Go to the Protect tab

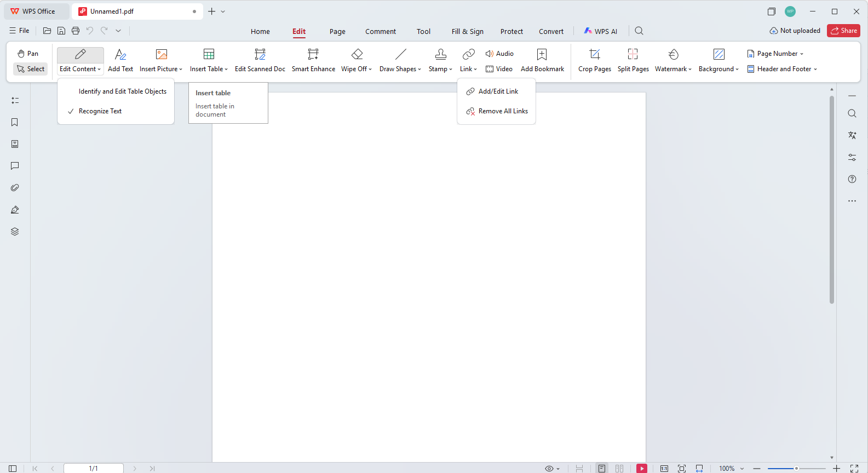[x=511, y=32]
